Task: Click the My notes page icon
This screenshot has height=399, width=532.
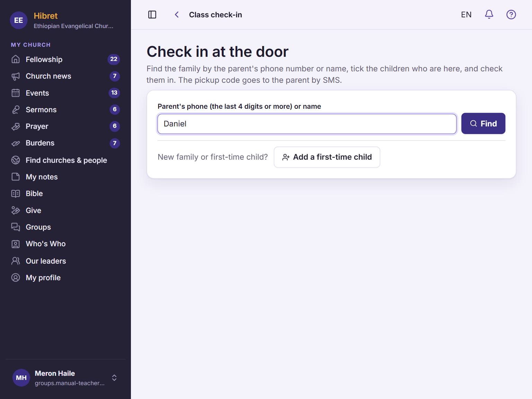Action: [x=16, y=177]
